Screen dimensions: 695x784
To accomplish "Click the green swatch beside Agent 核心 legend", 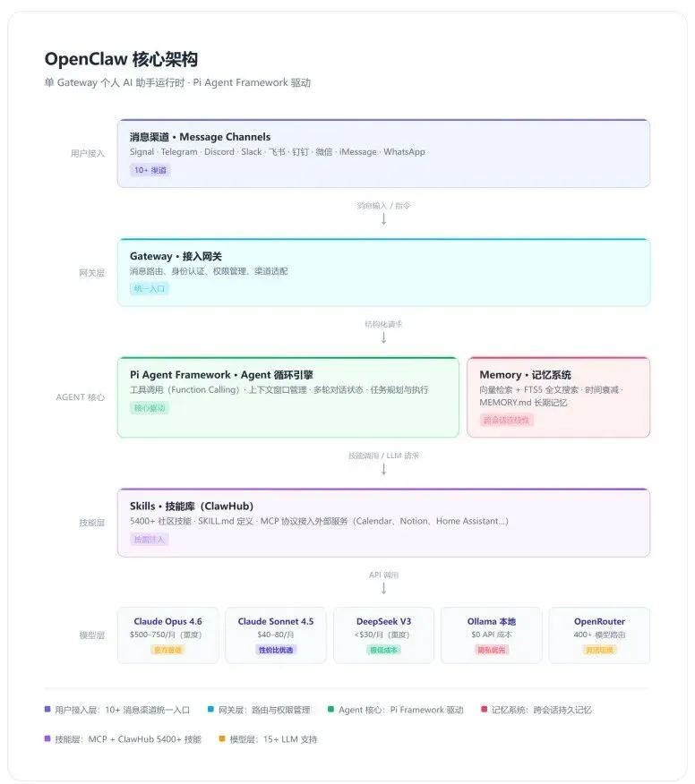I will click(x=330, y=709).
